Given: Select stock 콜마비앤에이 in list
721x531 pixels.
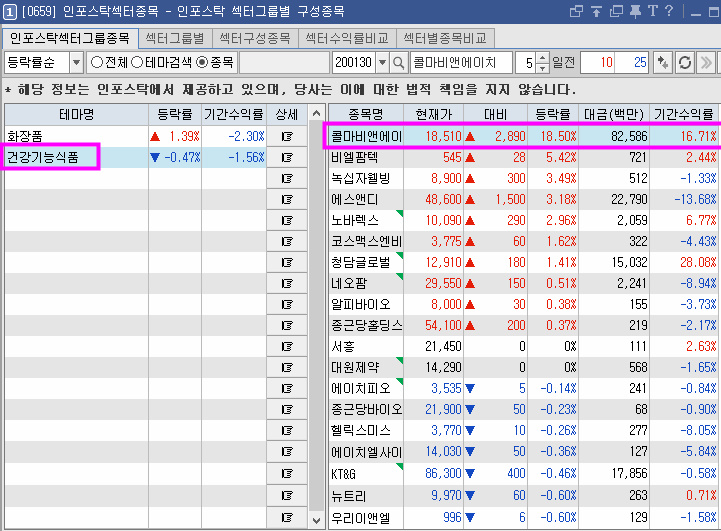Looking at the screenshot, I should point(523,136).
